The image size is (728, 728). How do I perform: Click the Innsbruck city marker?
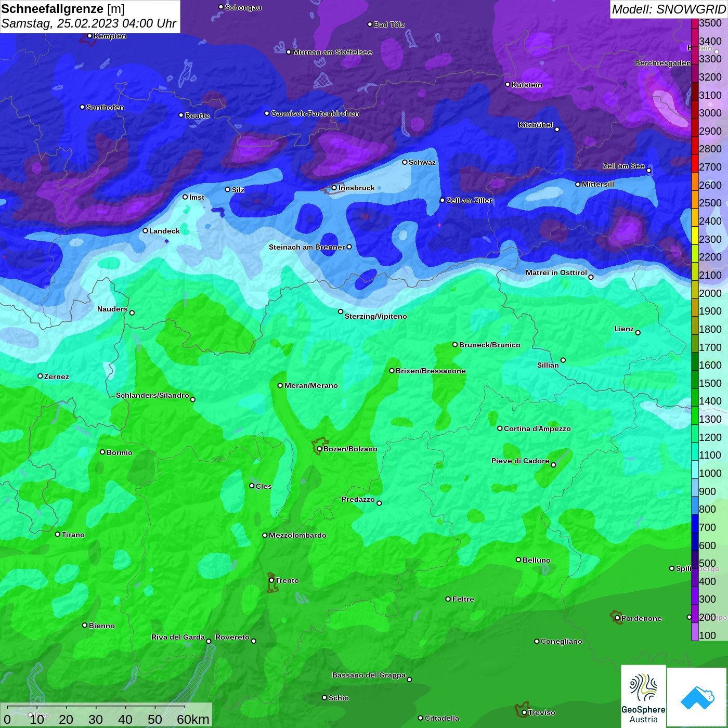coord(334,188)
